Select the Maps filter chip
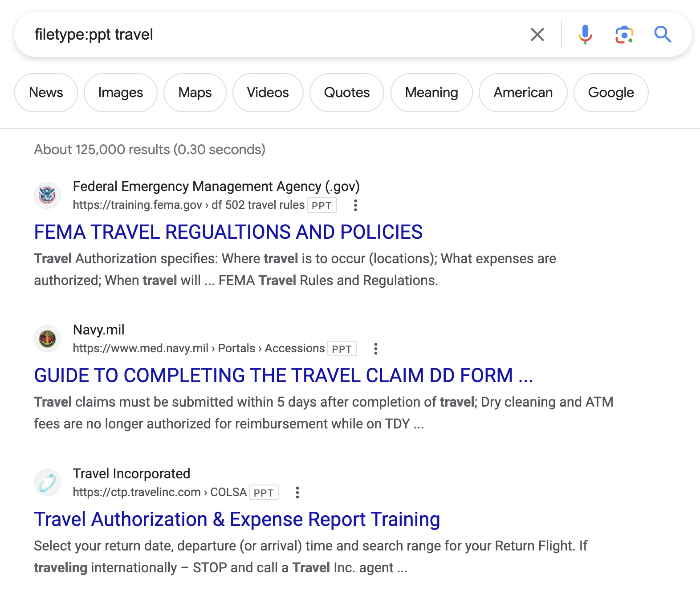 (195, 93)
